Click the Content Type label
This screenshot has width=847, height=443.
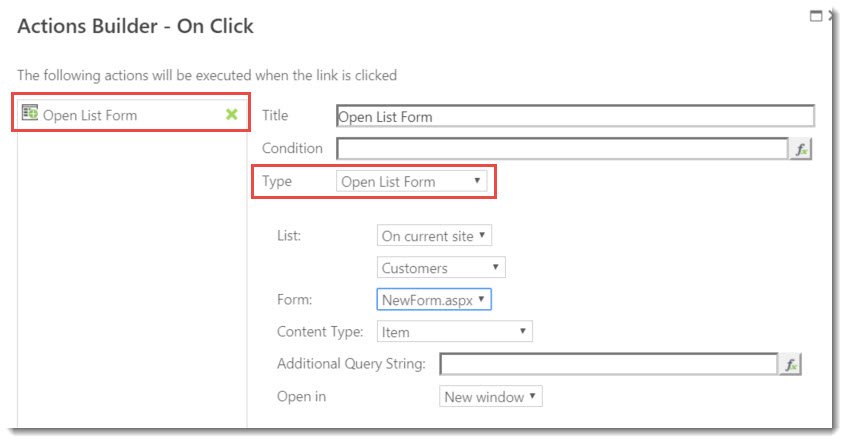[320, 331]
